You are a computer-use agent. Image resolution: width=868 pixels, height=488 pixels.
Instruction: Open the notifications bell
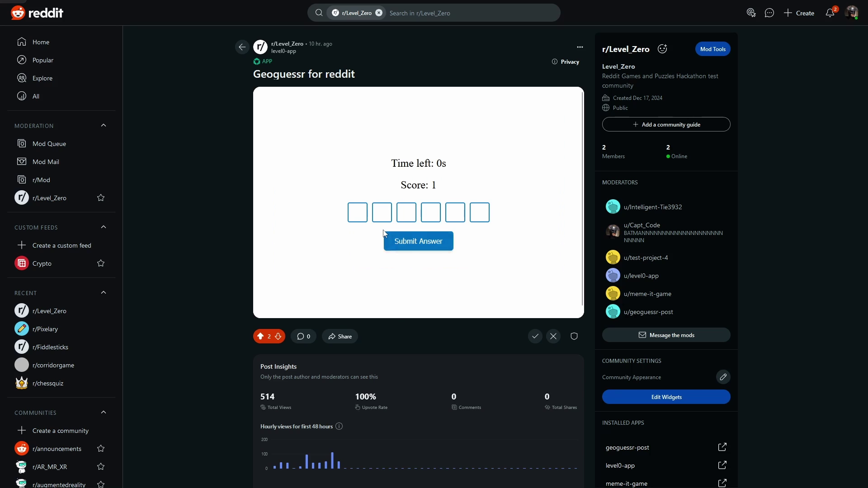[x=830, y=13]
